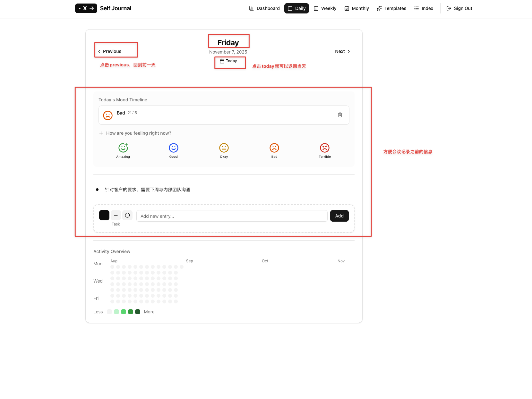Delete the Bad 21:15 mood entry
532x399 pixels.
340,115
